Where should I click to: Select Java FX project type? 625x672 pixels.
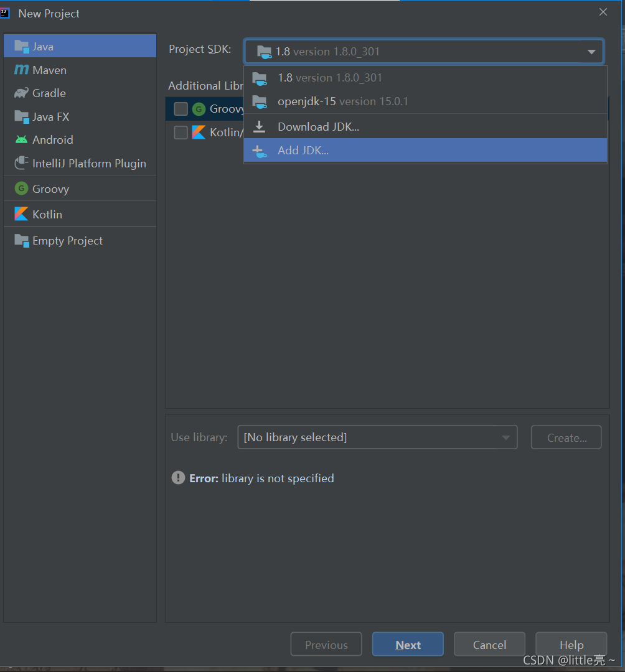80,116
